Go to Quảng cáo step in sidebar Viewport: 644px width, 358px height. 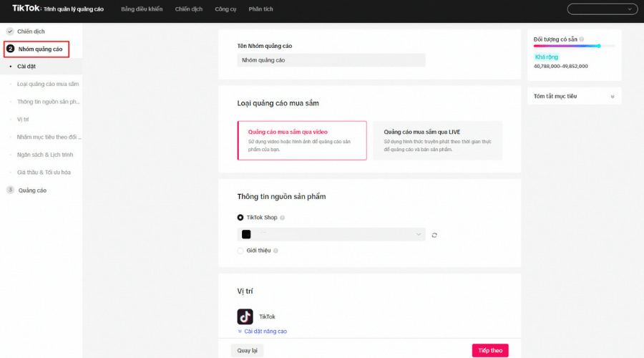click(x=32, y=190)
